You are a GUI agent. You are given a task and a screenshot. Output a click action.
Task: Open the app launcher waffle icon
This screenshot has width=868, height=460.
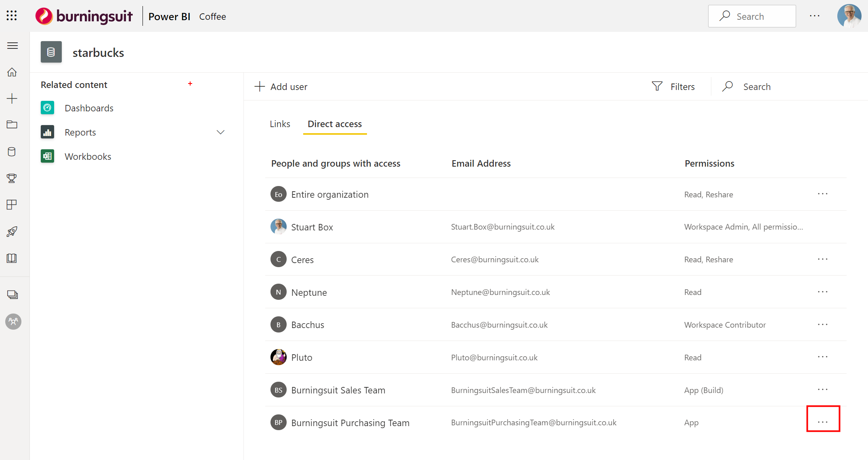(12, 16)
